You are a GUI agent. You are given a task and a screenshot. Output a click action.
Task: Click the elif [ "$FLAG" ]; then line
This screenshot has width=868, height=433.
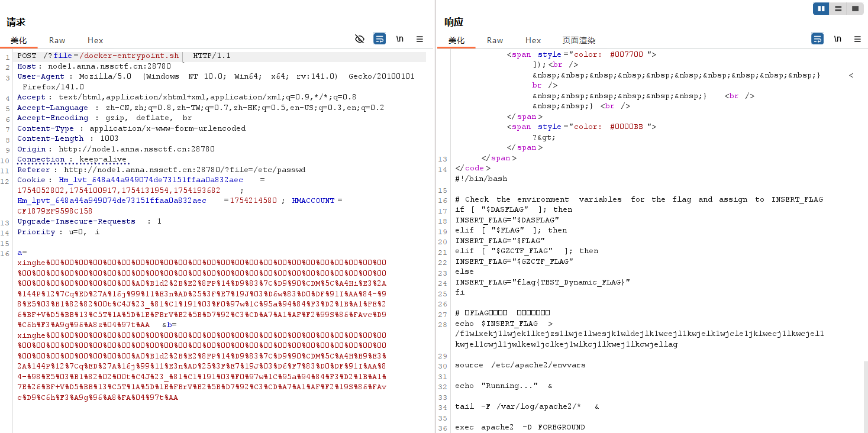[x=511, y=230]
